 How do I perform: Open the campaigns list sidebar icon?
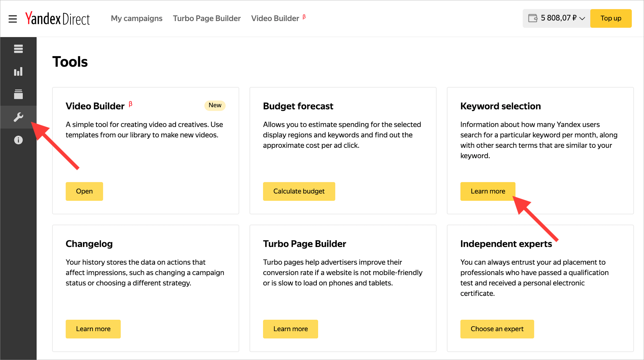click(18, 49)
